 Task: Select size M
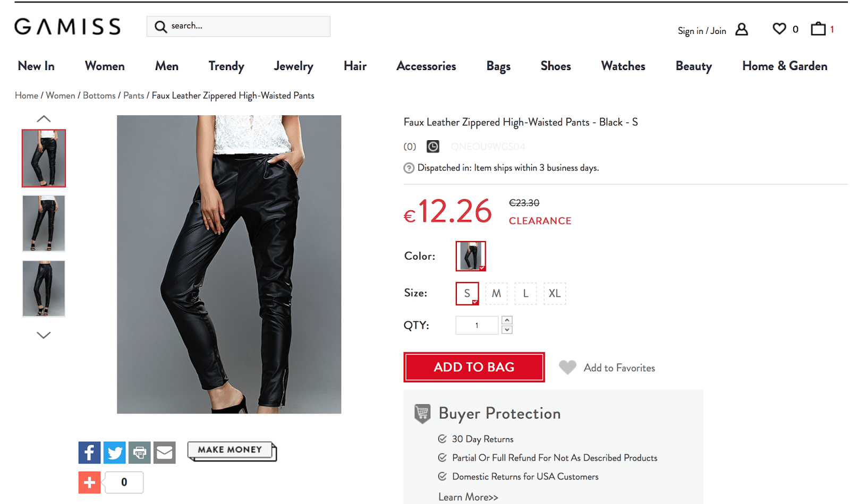(496, 293)
